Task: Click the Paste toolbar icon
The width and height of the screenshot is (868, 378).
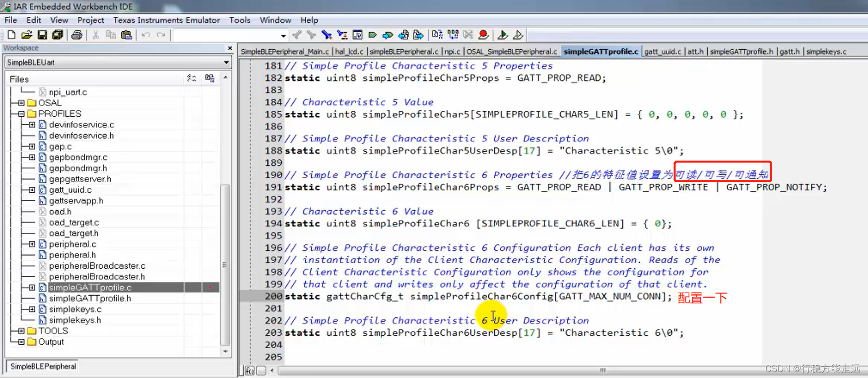Action: tap(127, 35)
